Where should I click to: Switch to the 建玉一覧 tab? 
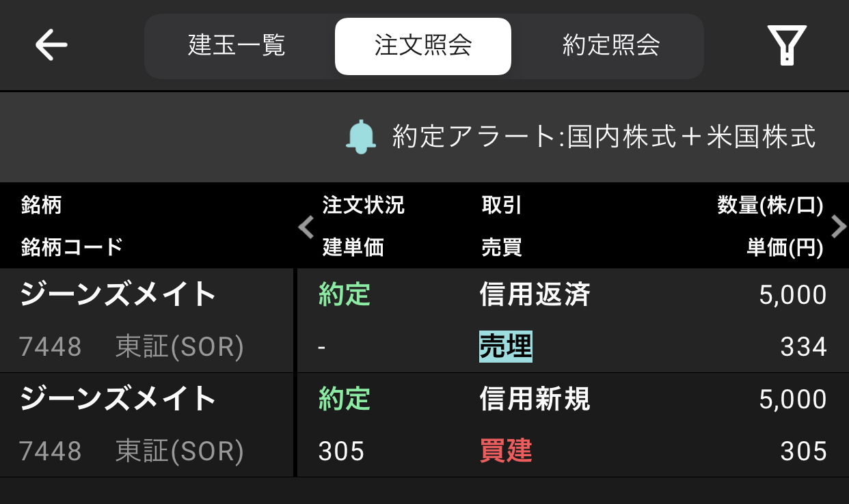237,46
